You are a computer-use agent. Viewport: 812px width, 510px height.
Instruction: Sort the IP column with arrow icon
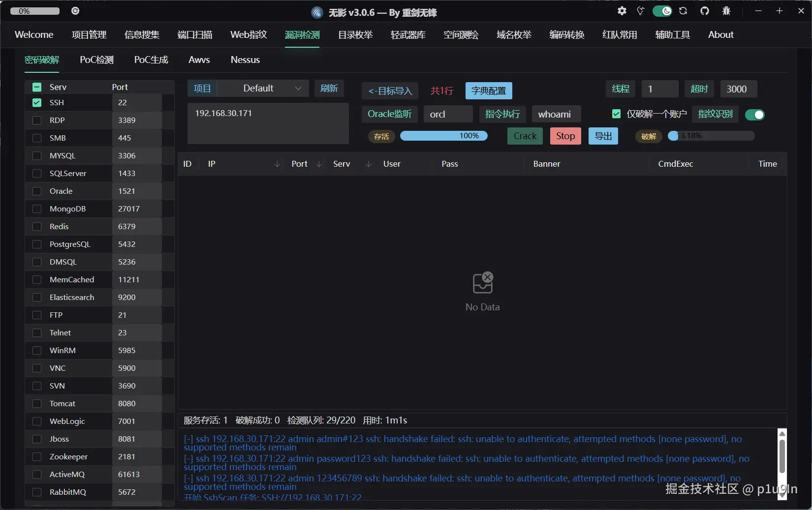pyautogui.click(x=277, y=164)
